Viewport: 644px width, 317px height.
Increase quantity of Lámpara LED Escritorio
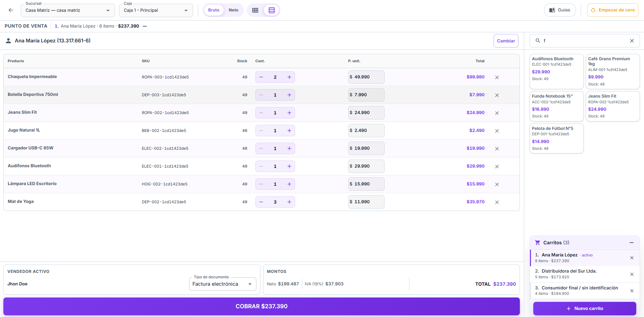tap(289, 184)
